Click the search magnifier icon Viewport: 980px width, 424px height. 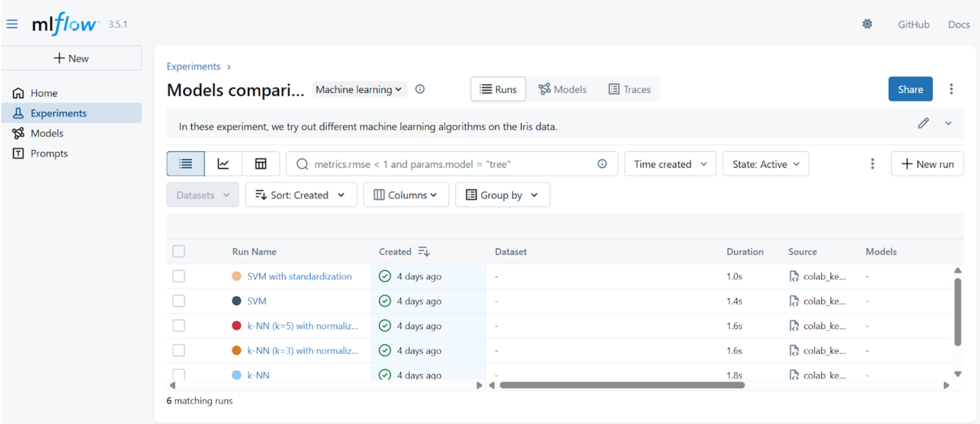coord(302,164)
